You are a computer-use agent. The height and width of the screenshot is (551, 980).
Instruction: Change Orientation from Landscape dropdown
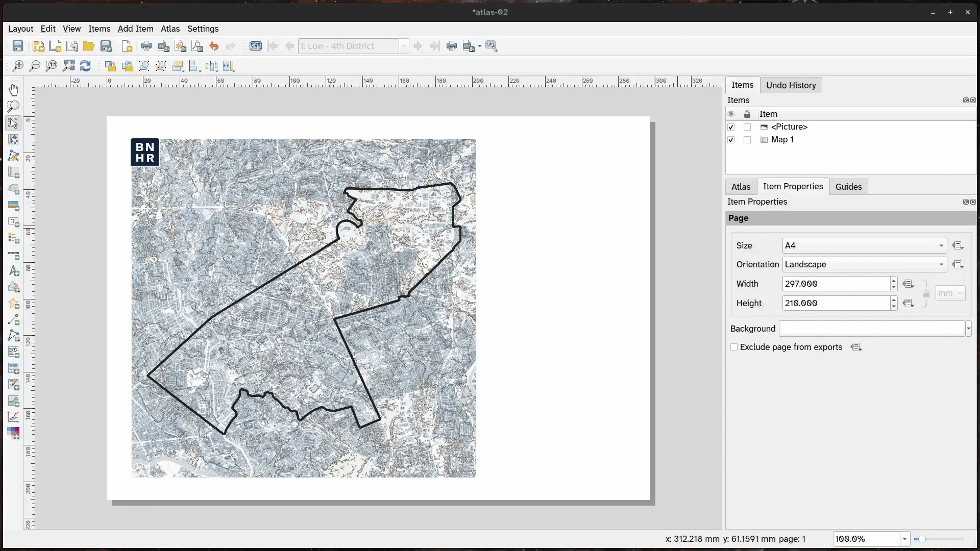point(941,264)
